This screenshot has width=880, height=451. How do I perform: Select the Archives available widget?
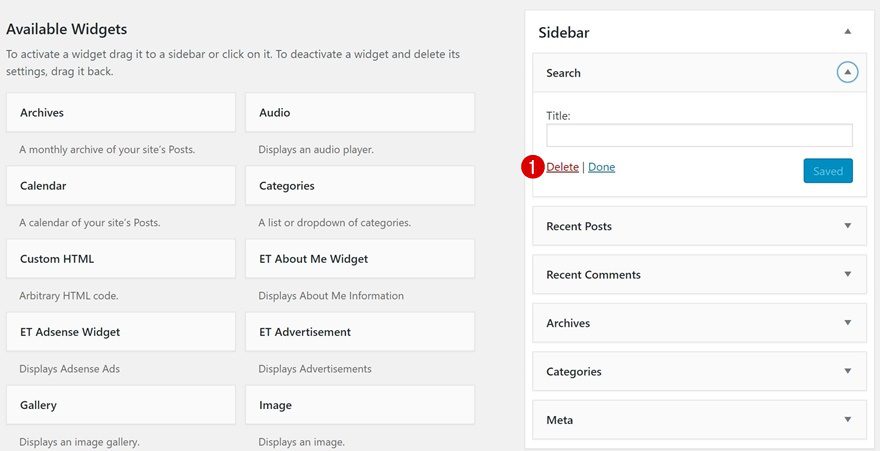click(x=120, y=113)
